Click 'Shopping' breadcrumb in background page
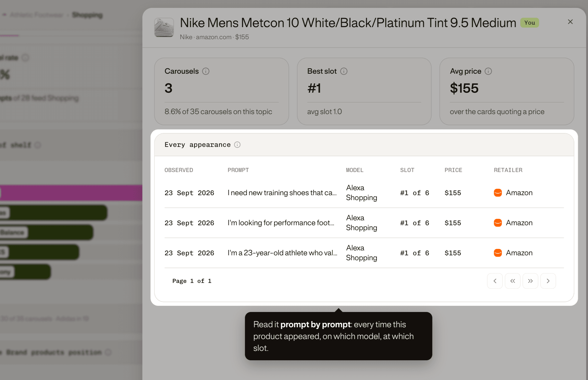This screenshot has height=380, width=588. [x=87, y=15]
